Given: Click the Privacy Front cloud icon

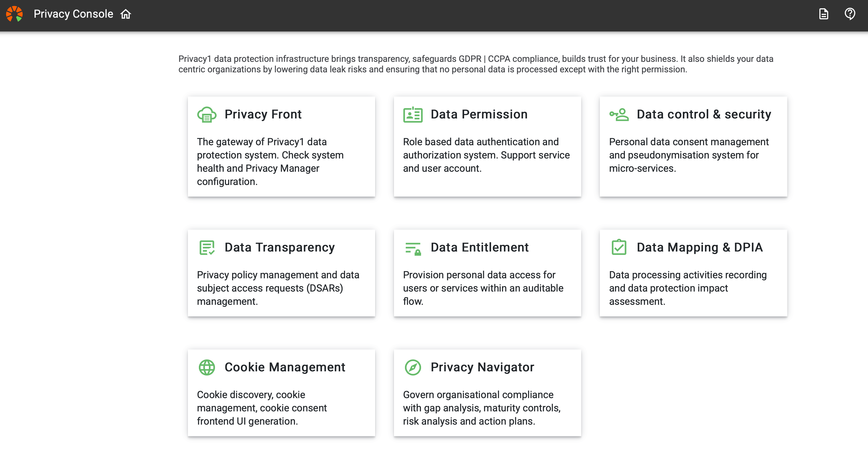Looking at the screenshot, I should [x=207, y=115].
